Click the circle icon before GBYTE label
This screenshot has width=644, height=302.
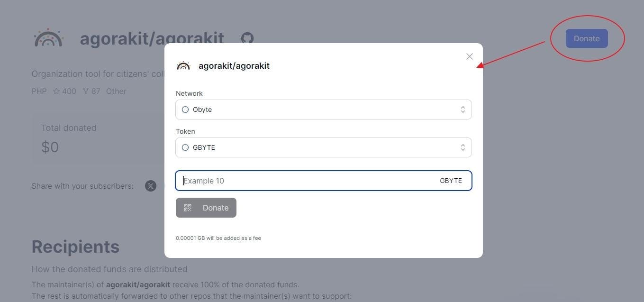point(185,147)
